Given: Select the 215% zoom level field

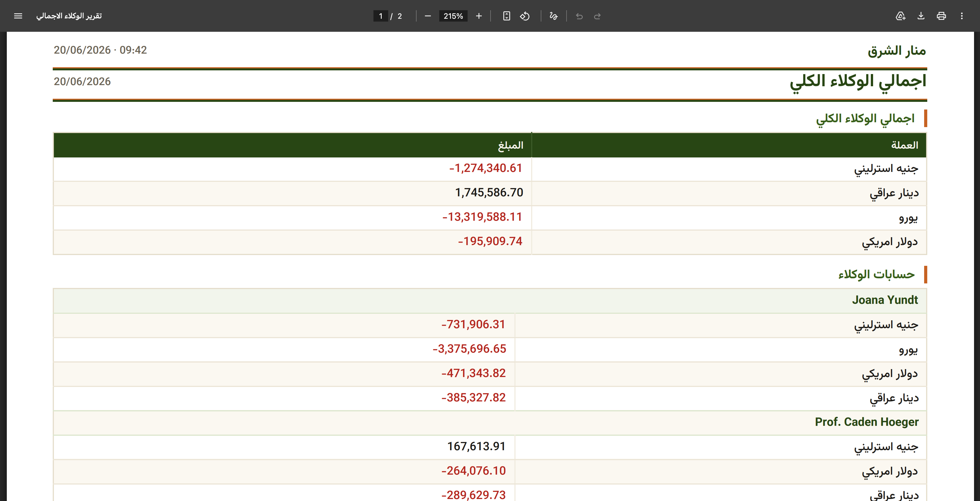Looking at the screenshot, I should pyautogui.click(x=453, y=16).
